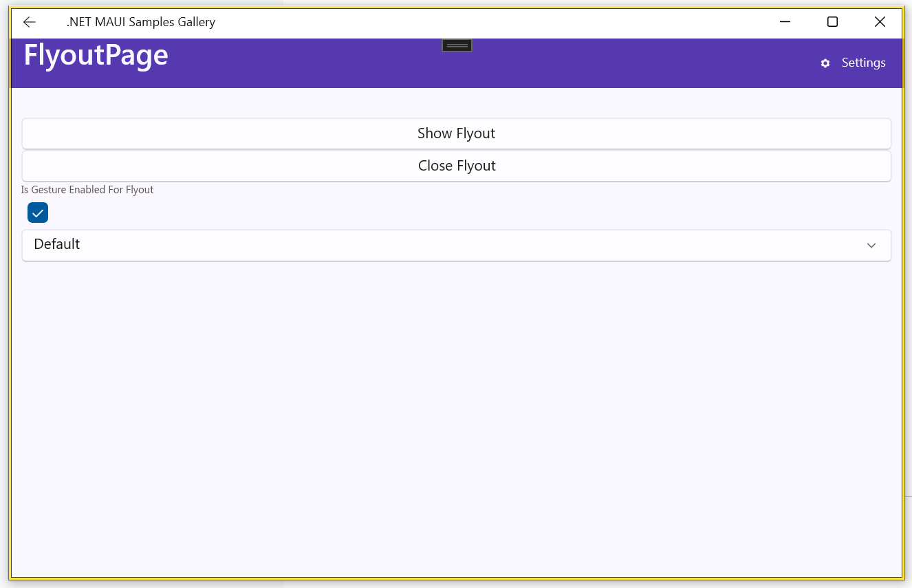Close the .NET MAUI Samples Gallery window
Image resolution: width=912 pixels, height=588 pixels.
[x=880, y=22]
